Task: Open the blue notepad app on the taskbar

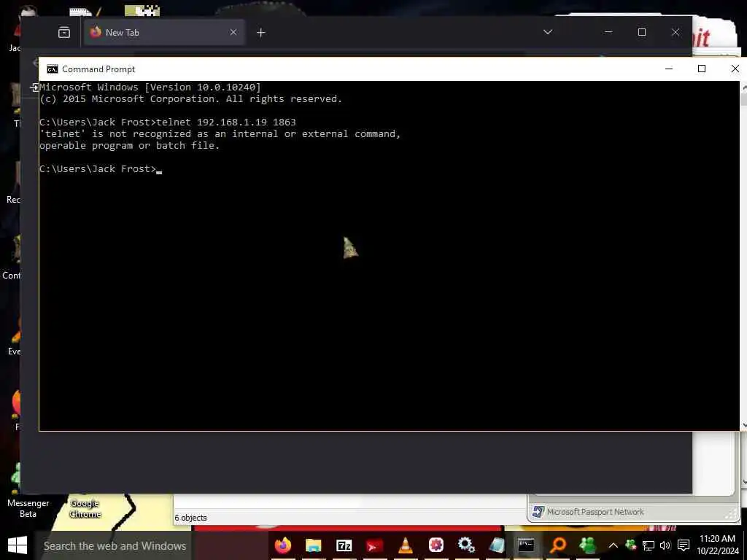Action: pyautogui.click(x=496, y=545)
